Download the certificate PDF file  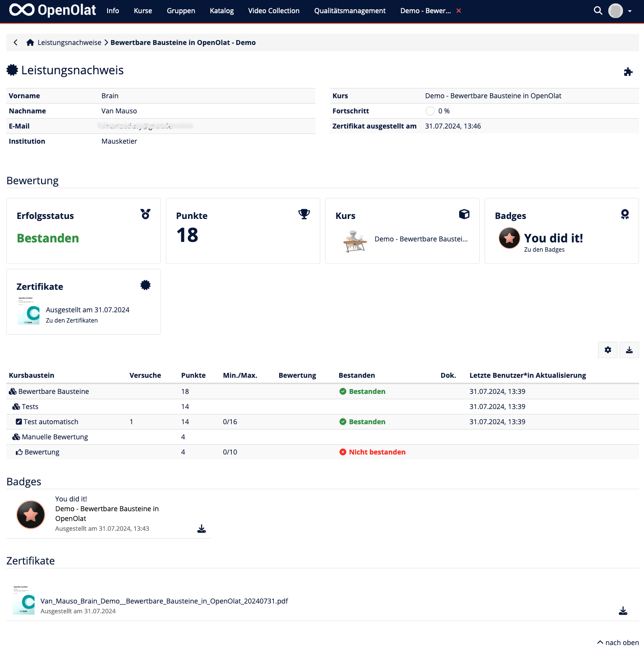623,611
